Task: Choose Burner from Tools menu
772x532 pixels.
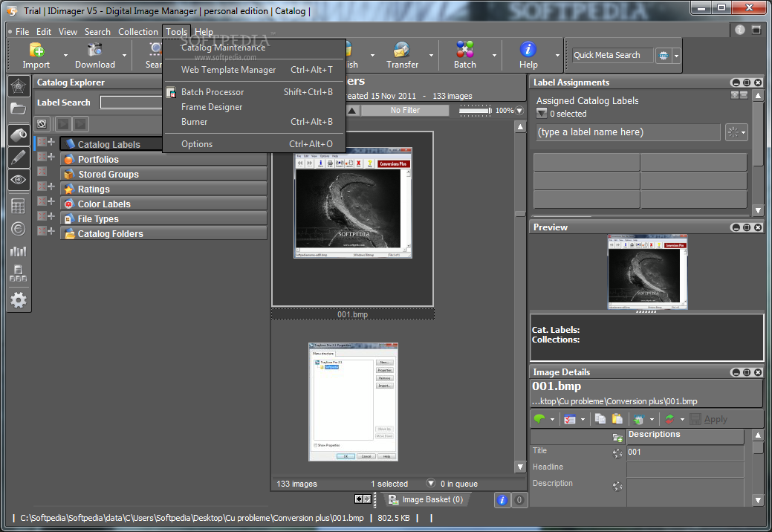Action: coord(254,122)
